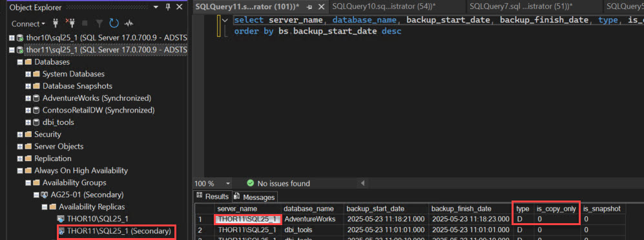Click the Server Objects folder icon
644x240 pixels.
point(28,147)
